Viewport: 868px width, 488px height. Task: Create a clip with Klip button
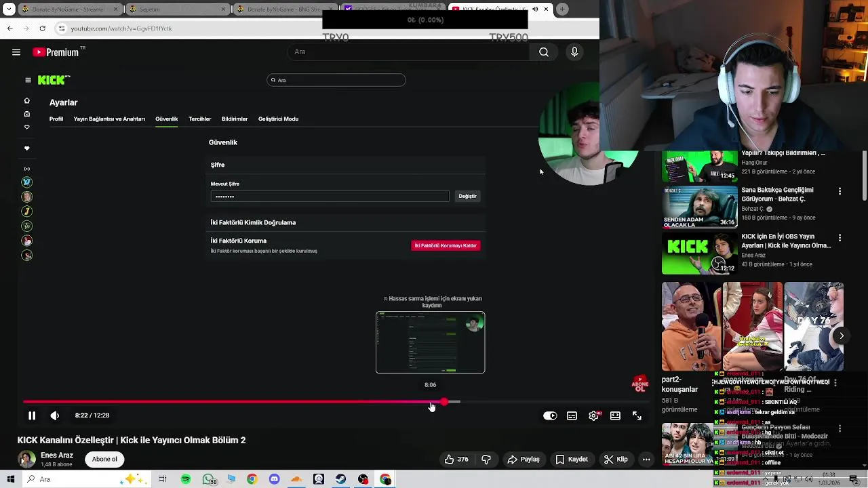tap(616, 460)
